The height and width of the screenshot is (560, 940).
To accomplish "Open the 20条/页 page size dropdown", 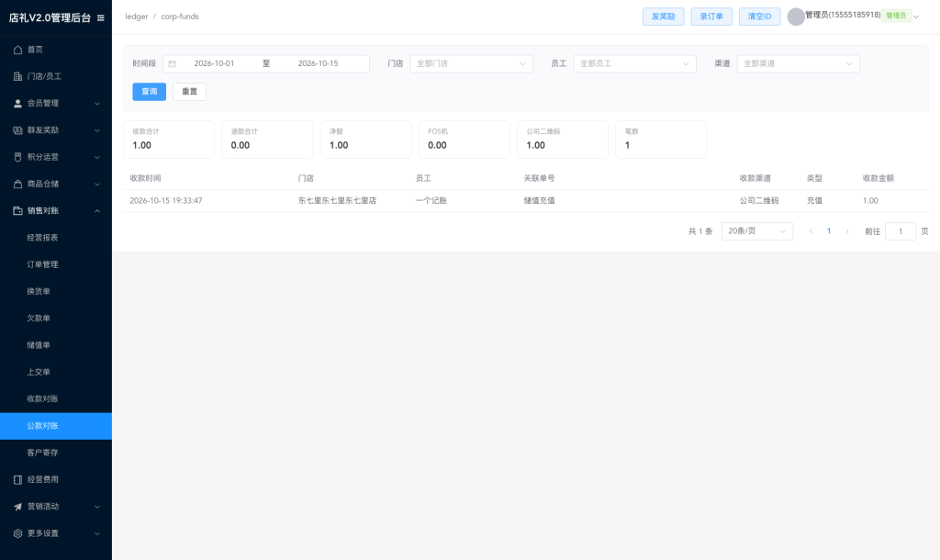I will pos(757,231).
